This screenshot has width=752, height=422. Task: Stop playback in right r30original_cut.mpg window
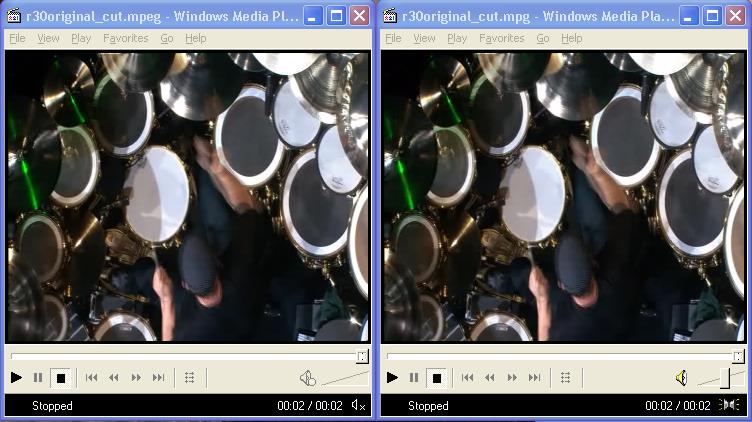[x=437, y=378]
